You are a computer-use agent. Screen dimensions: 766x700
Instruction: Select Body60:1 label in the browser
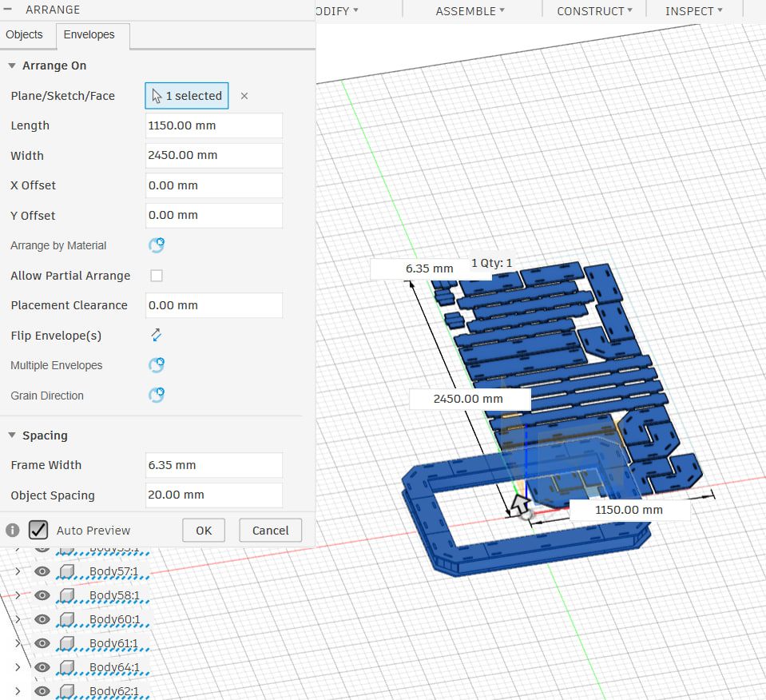pyautogui.click(x=114, y=618)
